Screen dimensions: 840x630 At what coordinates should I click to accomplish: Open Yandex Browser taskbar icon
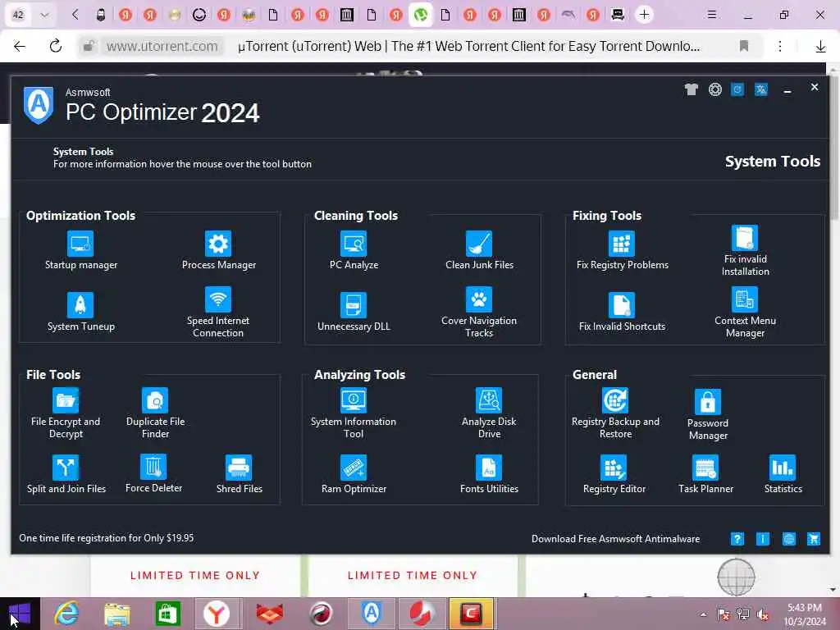(x=217, y=614)
